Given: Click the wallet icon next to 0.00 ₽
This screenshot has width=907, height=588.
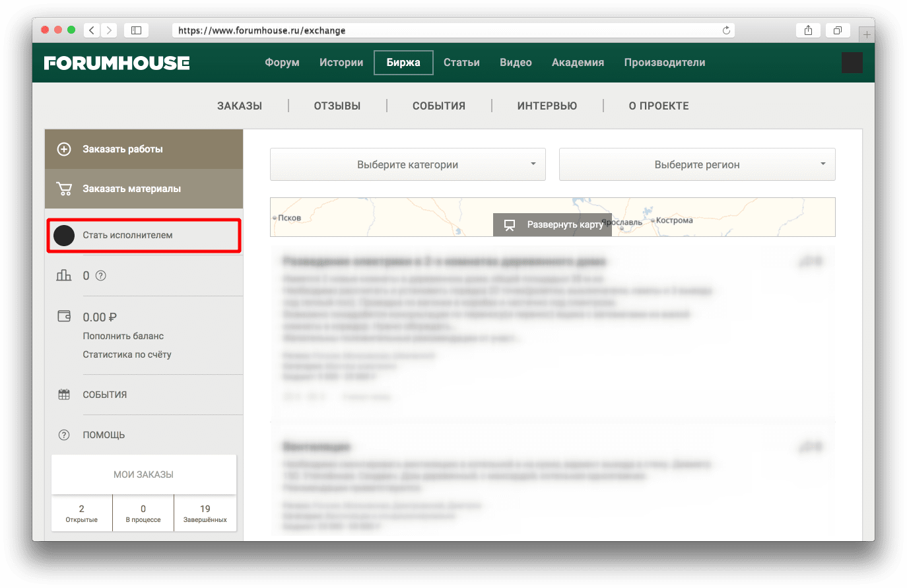Looking at the screenshot, I should coord(64,316).
